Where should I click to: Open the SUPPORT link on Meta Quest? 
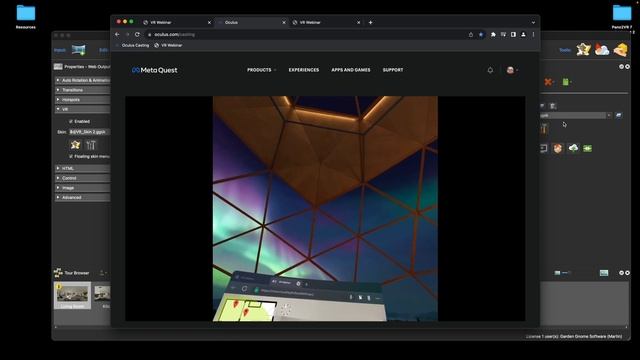[x=393, y=70]
